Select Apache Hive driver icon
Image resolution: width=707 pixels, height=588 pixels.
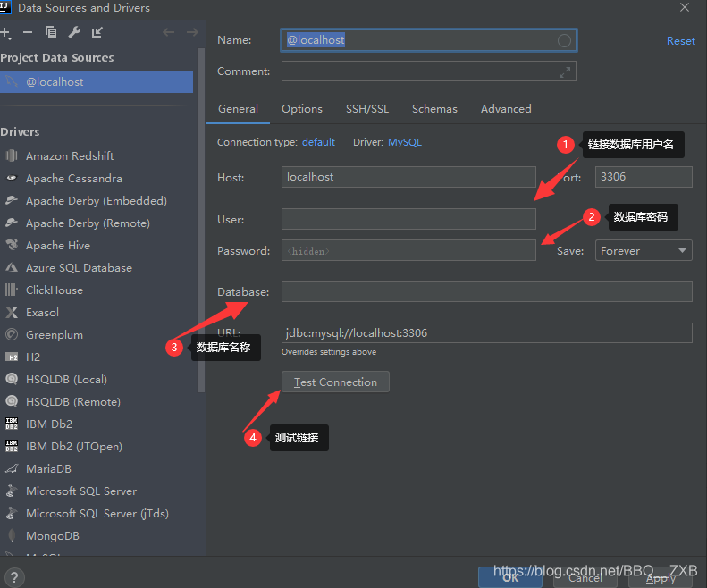coord(12,245)
